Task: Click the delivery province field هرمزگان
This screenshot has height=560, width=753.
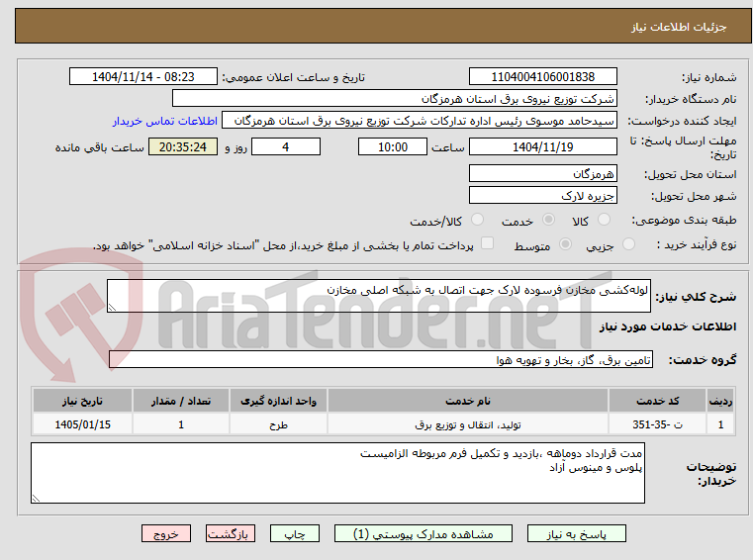Action: click(542, 173)
